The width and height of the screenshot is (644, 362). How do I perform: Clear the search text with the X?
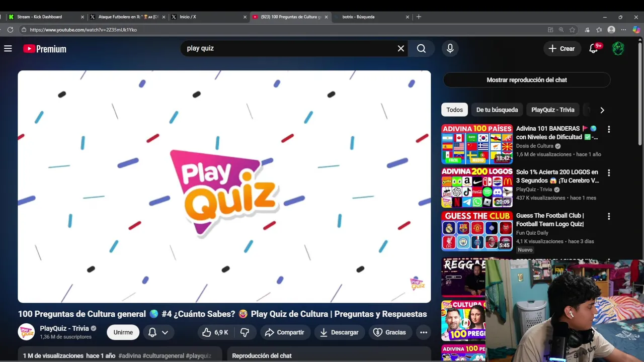tap(401, 48)
